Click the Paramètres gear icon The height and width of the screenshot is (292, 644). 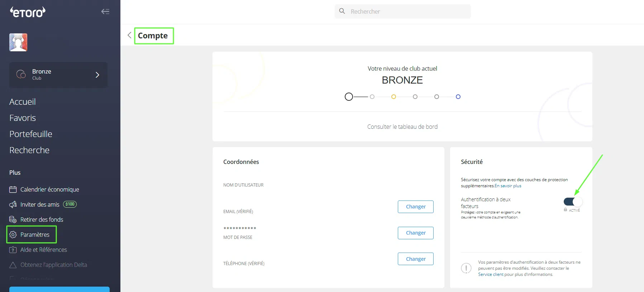[x=13, y=235]
